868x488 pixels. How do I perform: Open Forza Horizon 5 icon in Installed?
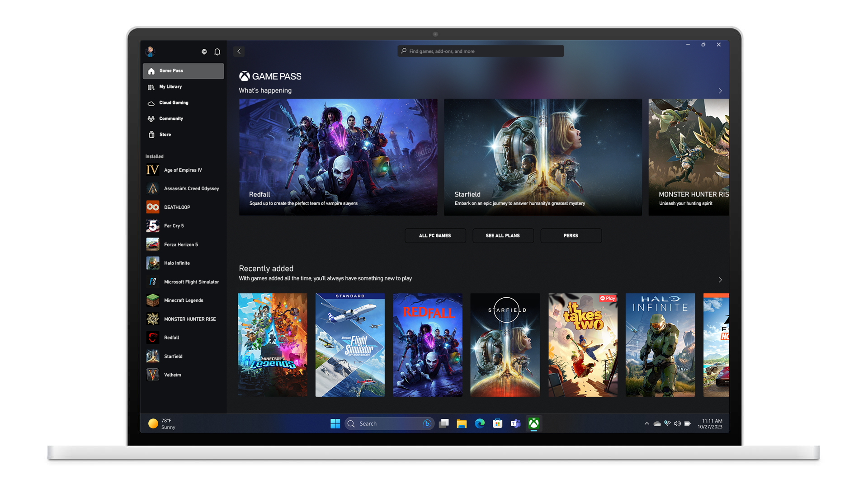[x=153, y=244]
